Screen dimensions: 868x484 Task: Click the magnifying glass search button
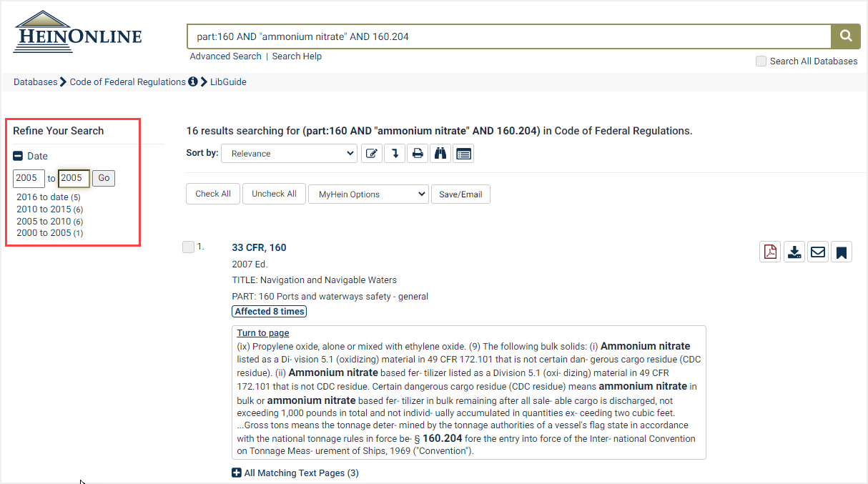846,36
